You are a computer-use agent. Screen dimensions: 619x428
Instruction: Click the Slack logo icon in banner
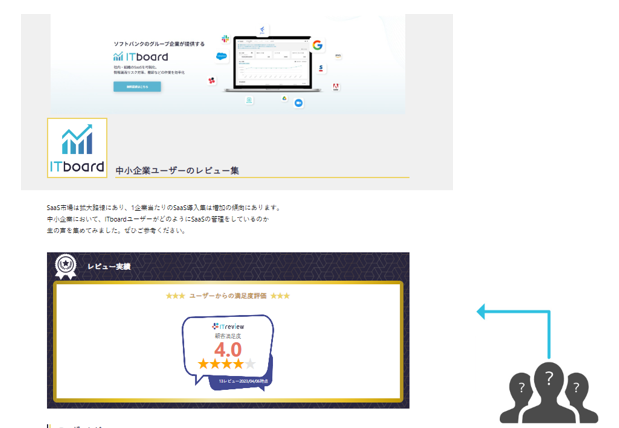coord(225,39)
